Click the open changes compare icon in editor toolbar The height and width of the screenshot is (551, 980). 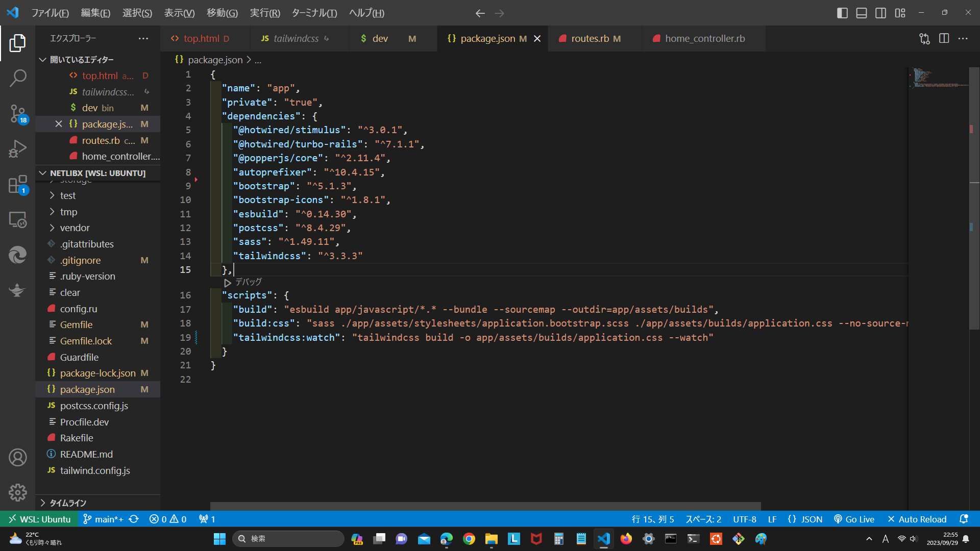click(x=924, y=39)
